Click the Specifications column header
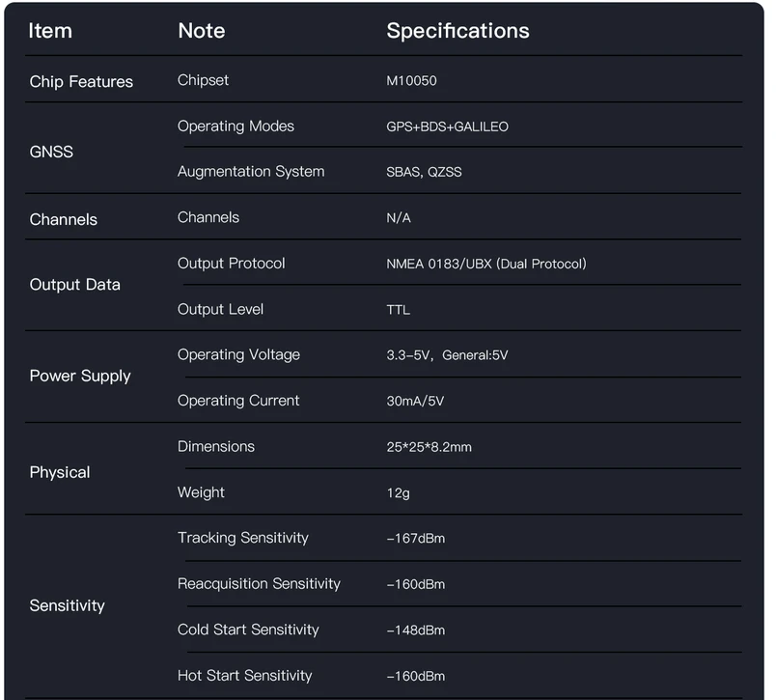Viewport: 776px width, 700px height. coord(457,31)
